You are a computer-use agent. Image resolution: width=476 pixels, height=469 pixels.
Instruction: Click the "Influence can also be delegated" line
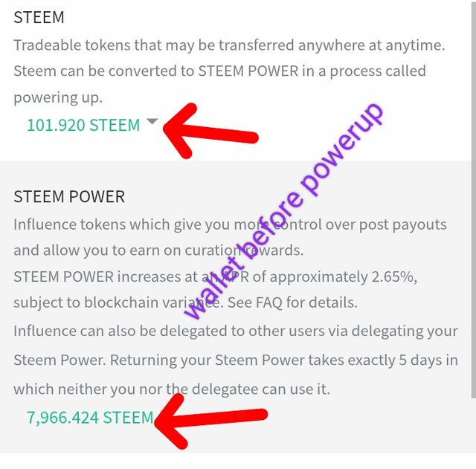pos(149,331)
